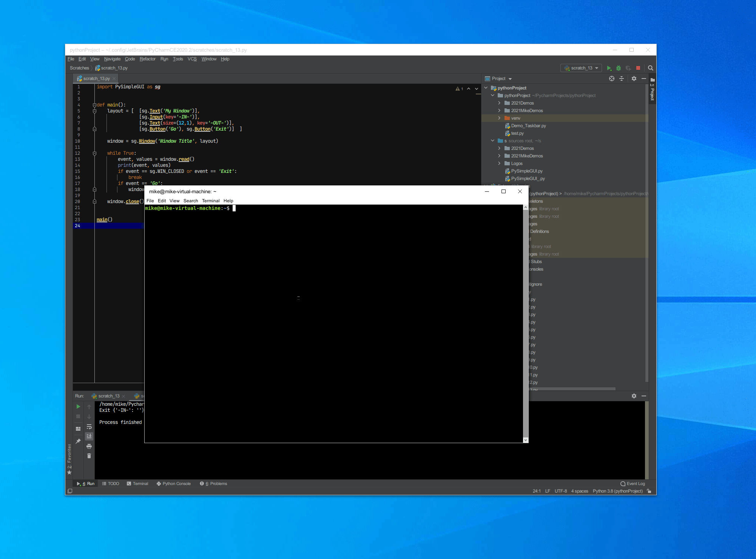Image resolution: width=756 pixels, height=559 pixels.
Task: Pin the Run tab with the pin icon
Action: (78, 441)
